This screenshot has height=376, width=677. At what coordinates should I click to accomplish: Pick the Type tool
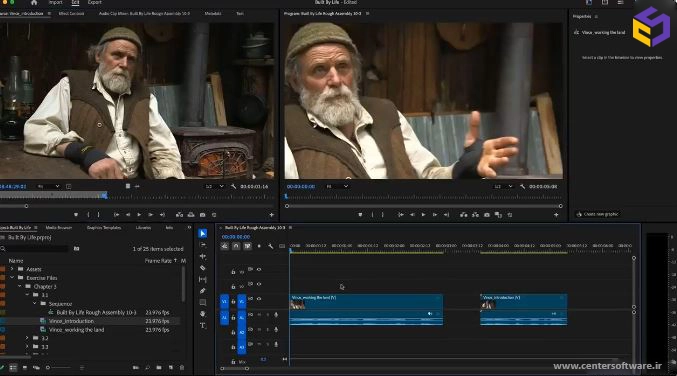tap(202, 325)
